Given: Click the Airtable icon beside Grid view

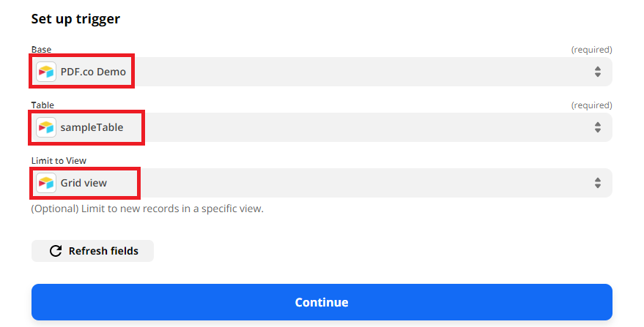Looking at the screenshot, I should [46, 183].
